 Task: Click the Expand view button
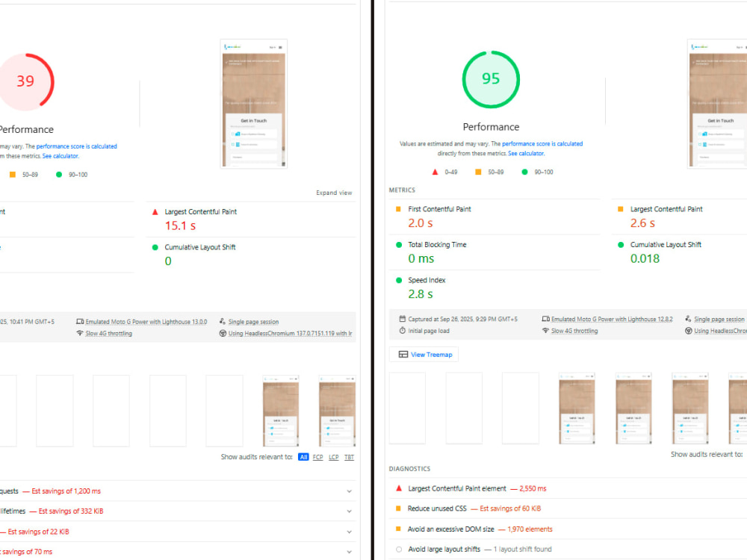click(x=334, y=193)
